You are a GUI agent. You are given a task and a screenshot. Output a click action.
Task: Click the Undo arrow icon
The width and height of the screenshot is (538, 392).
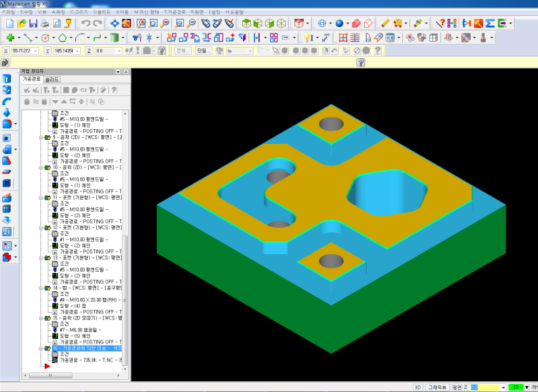pos(86,23)
